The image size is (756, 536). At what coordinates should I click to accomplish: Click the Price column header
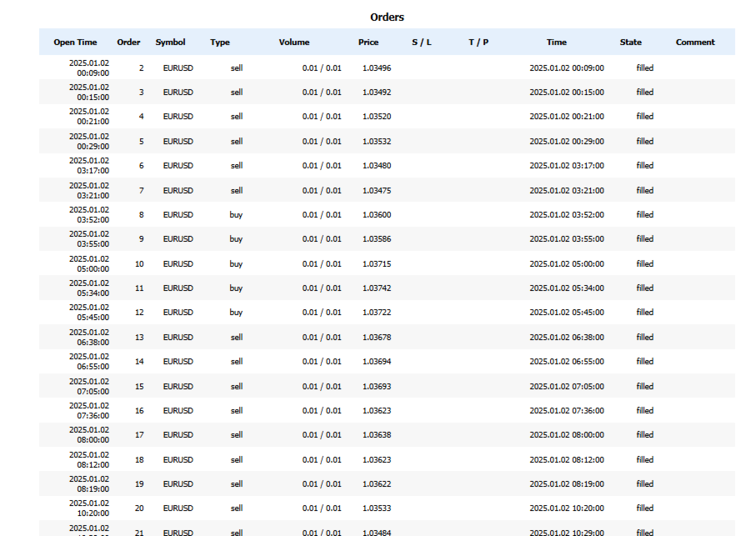[x=368, y=42]
